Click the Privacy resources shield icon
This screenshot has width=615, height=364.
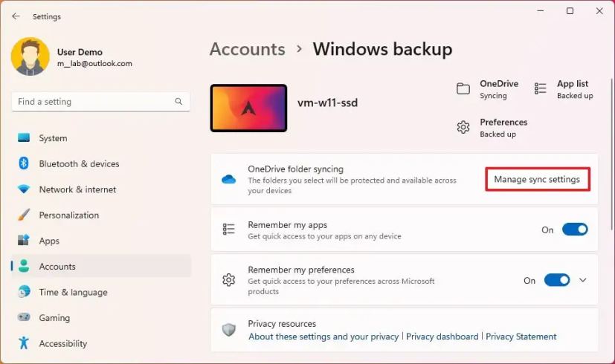point(229,330)
